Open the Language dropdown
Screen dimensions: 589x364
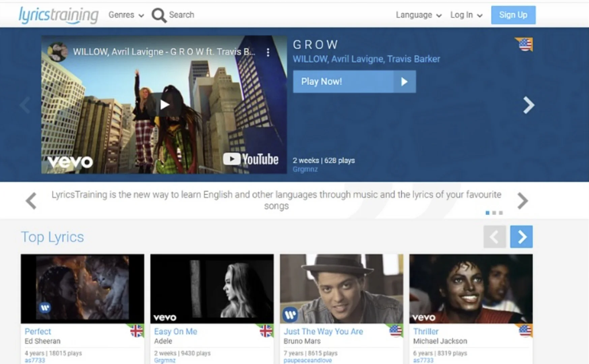[418, 15]
